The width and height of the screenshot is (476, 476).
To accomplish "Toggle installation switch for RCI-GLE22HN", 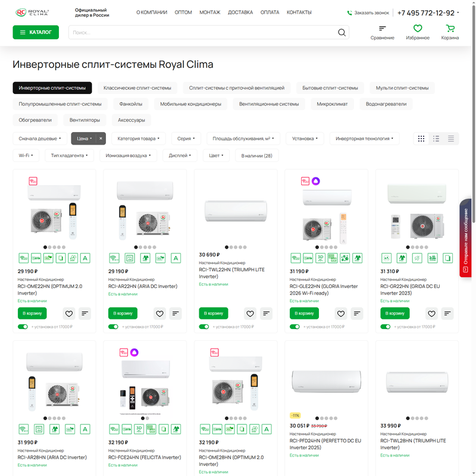I will [295, 327].
